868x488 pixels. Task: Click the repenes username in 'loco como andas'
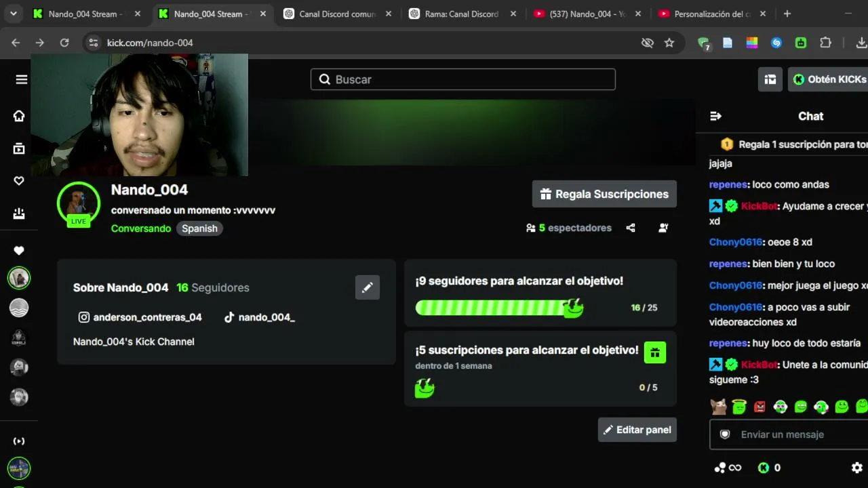pyautogui.click(x=729, y=184)
